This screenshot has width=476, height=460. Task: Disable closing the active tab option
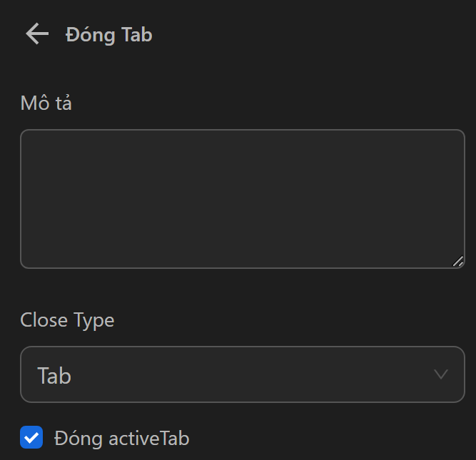coord(31,437)
